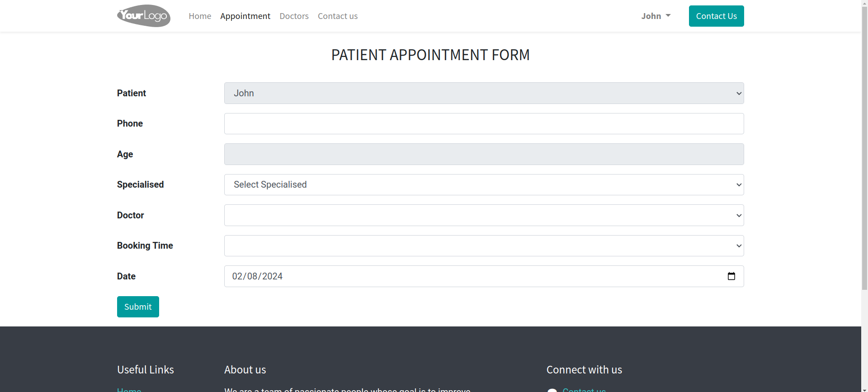Click the Date field showing 02/08/2024

(x=484, y=276)
